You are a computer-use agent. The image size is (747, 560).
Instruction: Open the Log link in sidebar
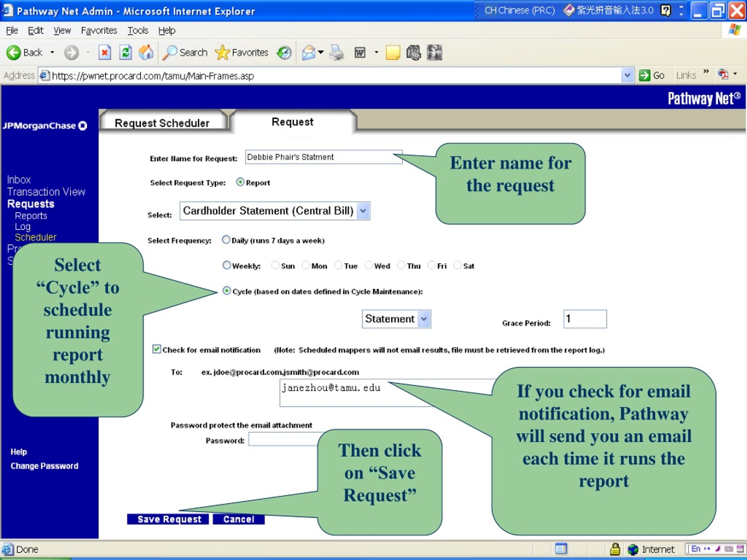tap(23, 227)
